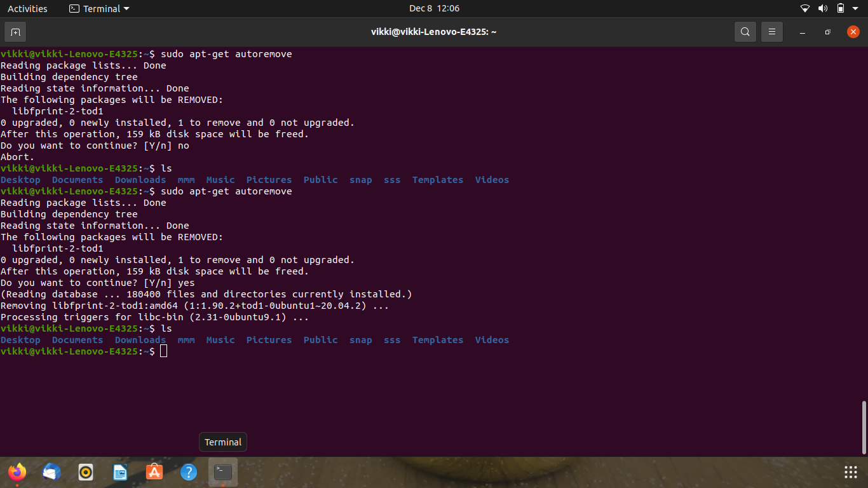
Task: Click "Public" in the last ls output
Action: click(321, 340)
